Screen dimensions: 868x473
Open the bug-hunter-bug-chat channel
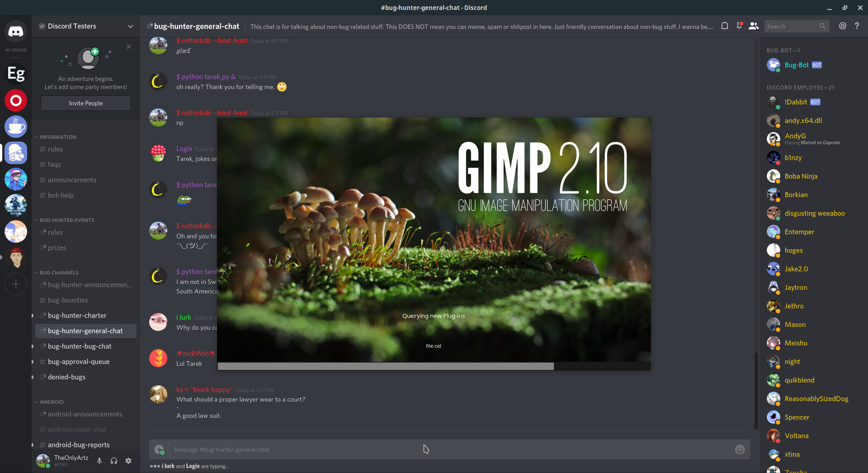(x=86, y=346)
